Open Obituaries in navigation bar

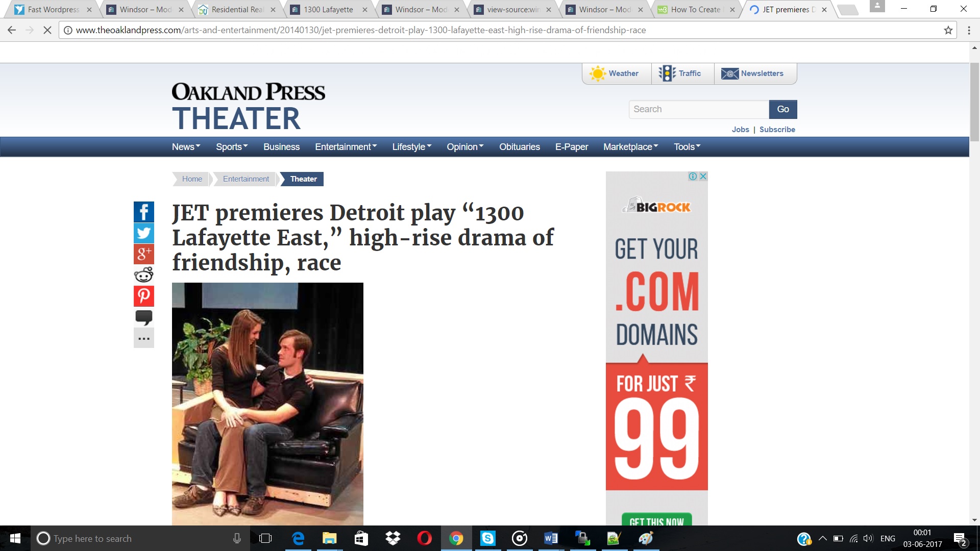click(x=519, y=147)
